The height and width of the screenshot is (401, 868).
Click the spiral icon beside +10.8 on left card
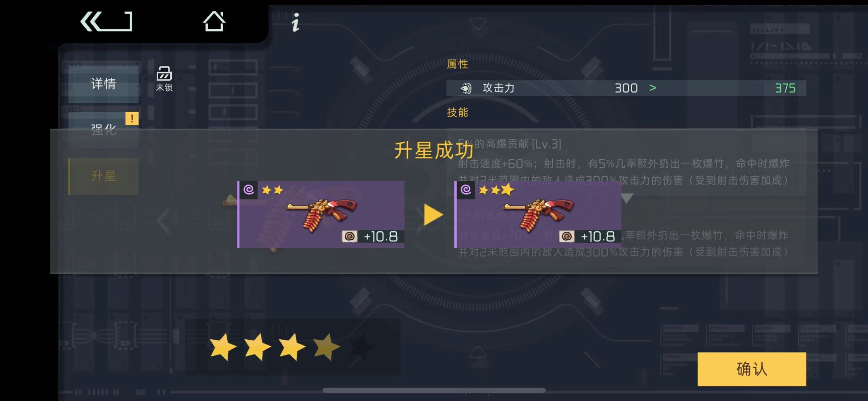click(350, 237)
